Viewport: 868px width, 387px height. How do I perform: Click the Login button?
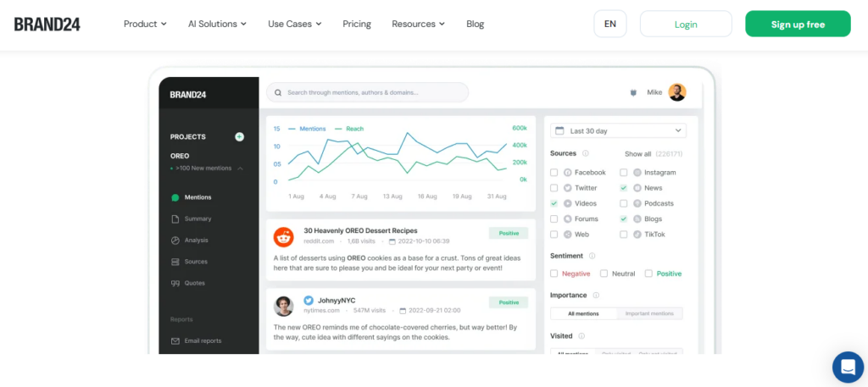point(686,24)
